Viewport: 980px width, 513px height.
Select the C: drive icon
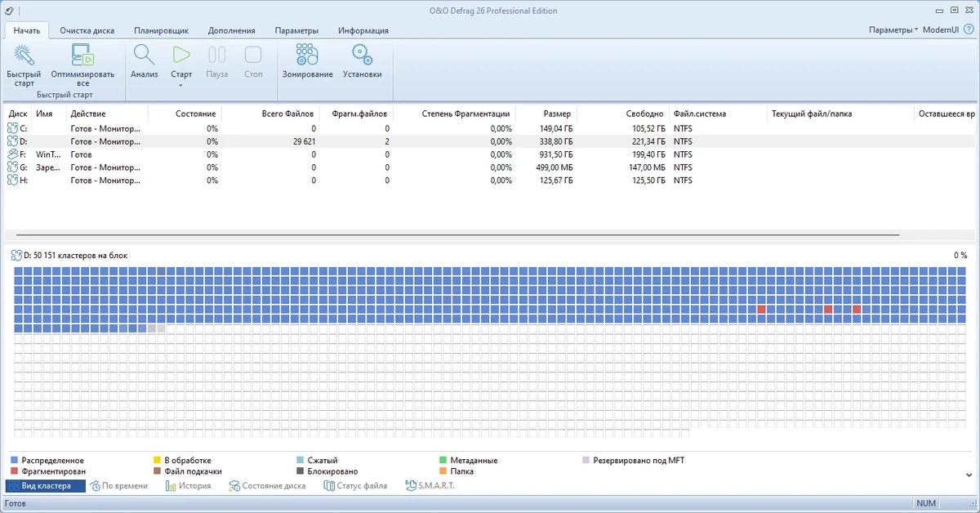pos(12,128)
